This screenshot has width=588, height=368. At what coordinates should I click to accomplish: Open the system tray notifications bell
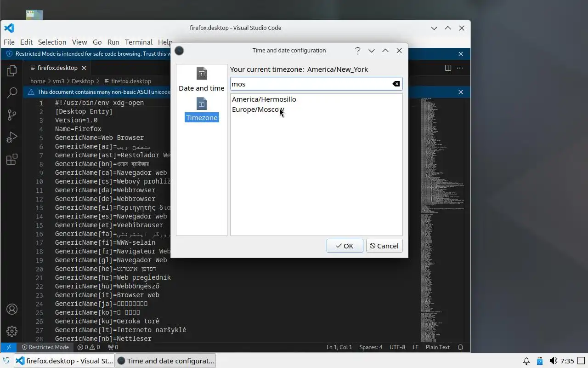click(x=526, y=361)
